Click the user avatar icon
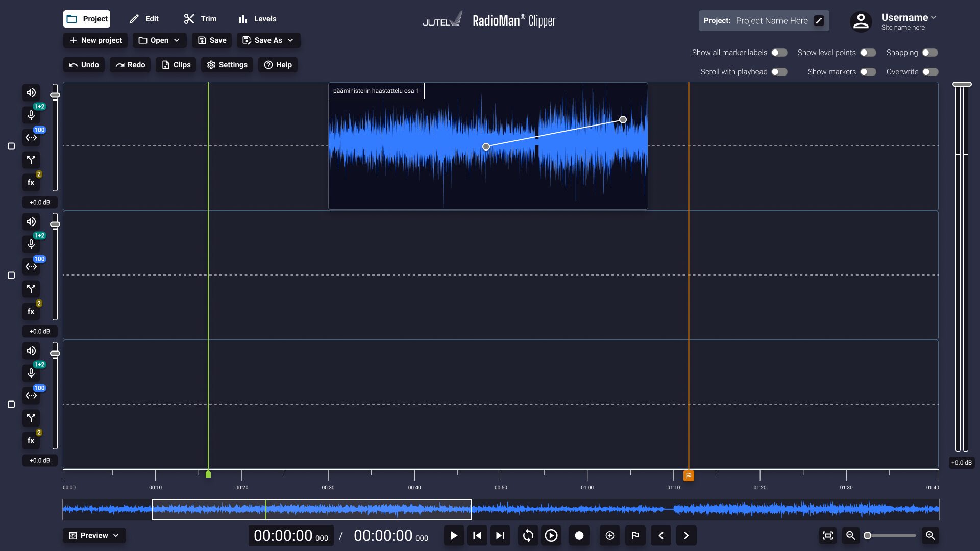The height and width of the screenshot is (551, 980). (x=861, y=21)
